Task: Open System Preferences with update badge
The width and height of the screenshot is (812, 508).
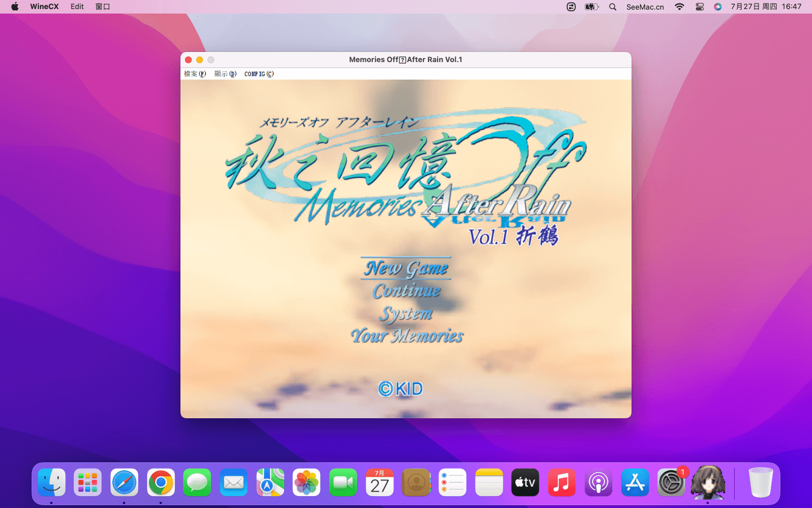Action: pyautogui.click(x=671, y=483)
